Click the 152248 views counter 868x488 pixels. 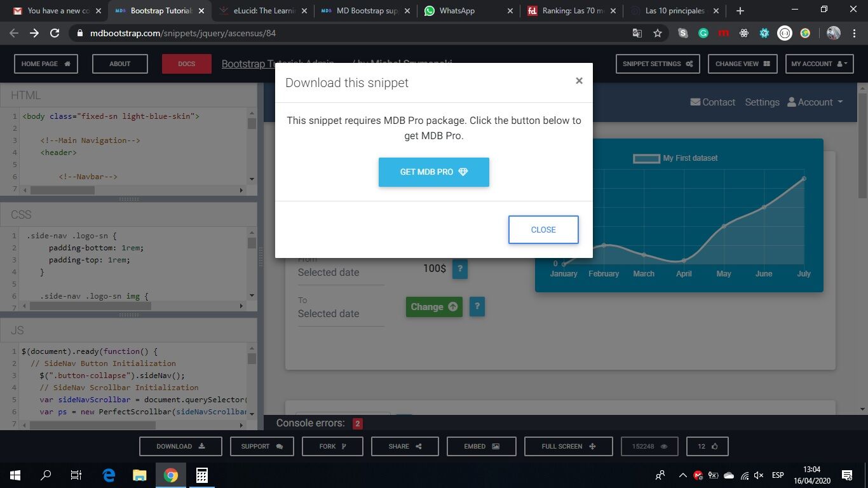click(649, 447)
